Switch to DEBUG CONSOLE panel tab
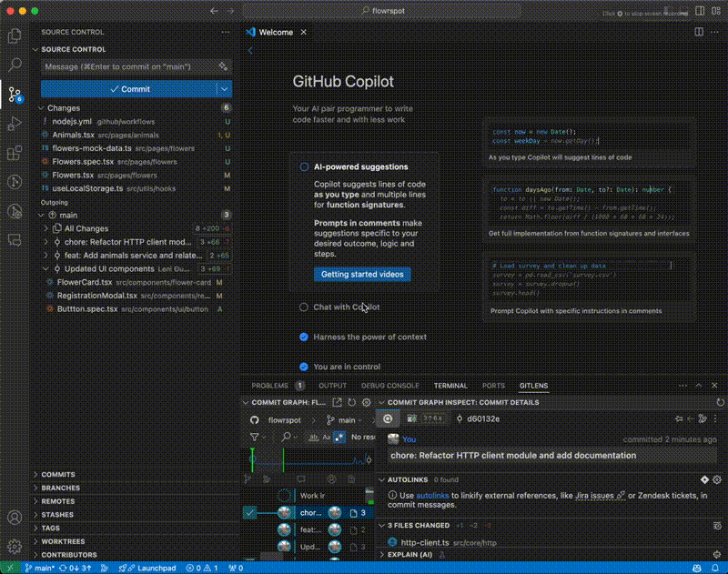Screen dimensions: 728x574 (x=390, y=386)
